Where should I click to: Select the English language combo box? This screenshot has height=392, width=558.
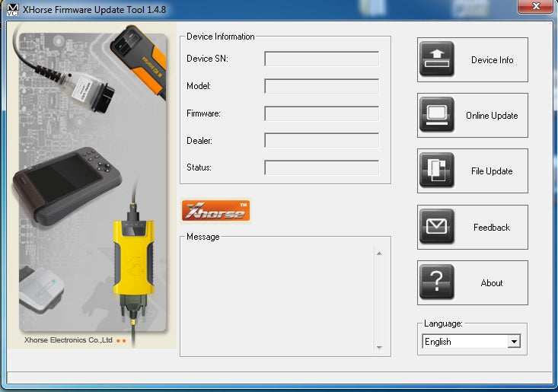tap(471, 342)
